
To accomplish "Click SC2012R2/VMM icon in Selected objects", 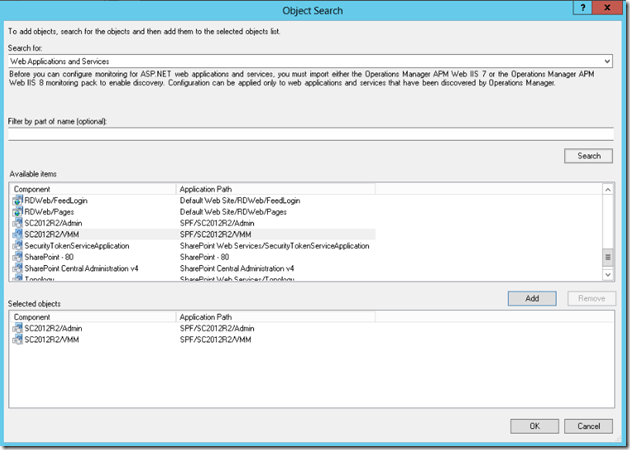I will coord(17,340).
